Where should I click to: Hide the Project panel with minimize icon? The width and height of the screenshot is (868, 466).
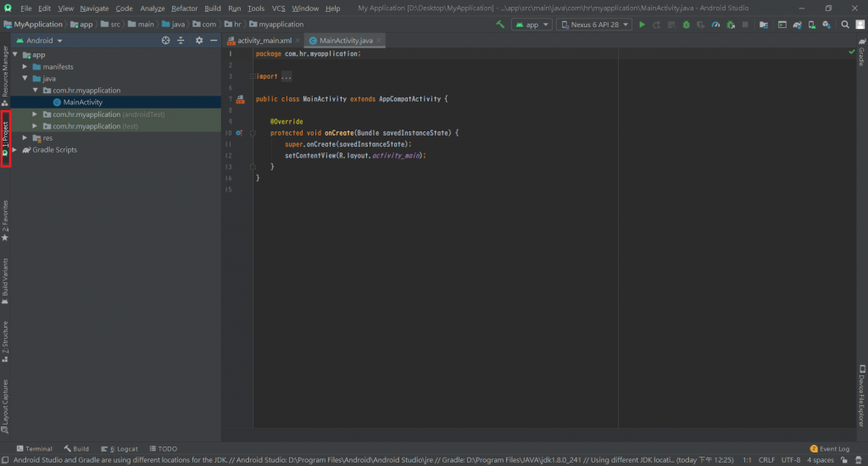click(x=214, y=40)
